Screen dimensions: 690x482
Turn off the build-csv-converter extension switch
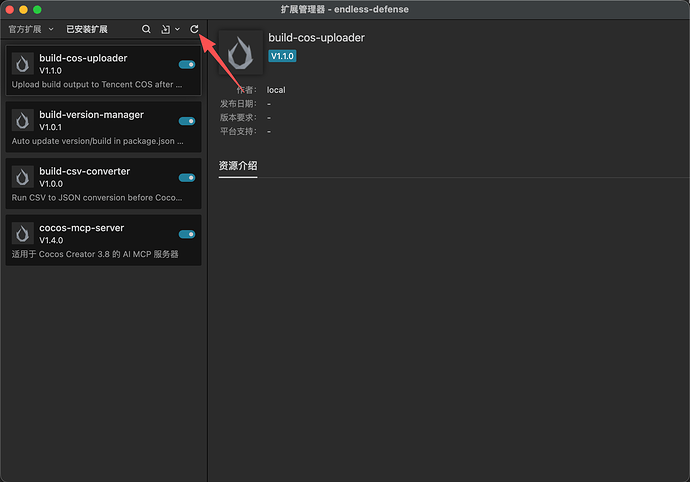[187, 178]
